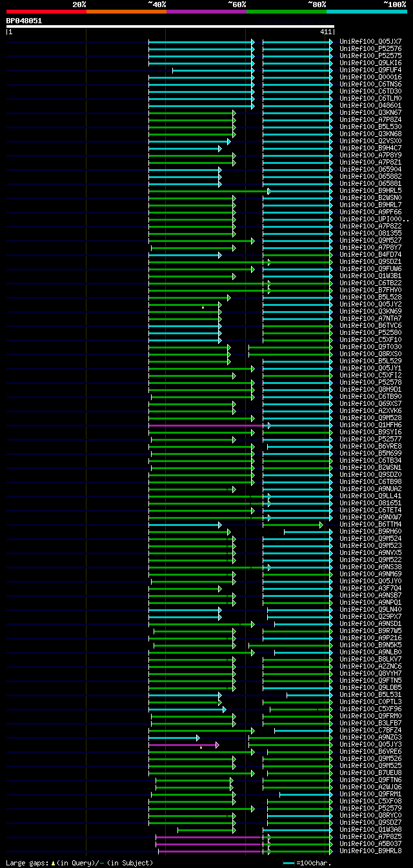Viewport: 413px width, 868px height.
Task: Click the green ~80% identity legend segment
Action: [287, 12]
